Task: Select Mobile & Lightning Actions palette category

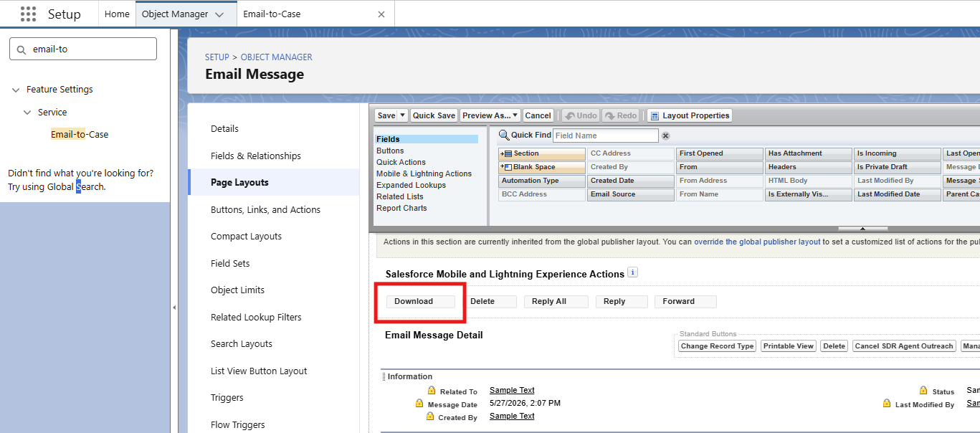Action: (x=424, y=173)
